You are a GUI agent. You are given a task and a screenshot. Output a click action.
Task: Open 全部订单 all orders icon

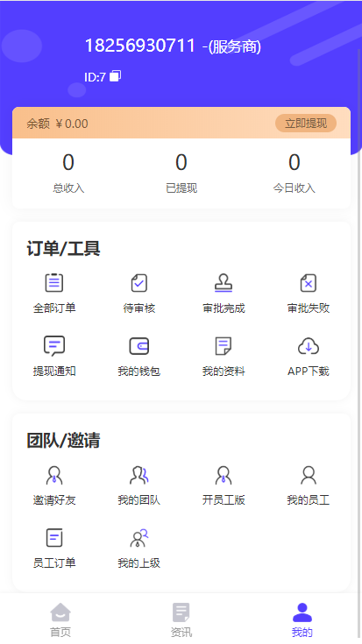[x=54, y=282]
